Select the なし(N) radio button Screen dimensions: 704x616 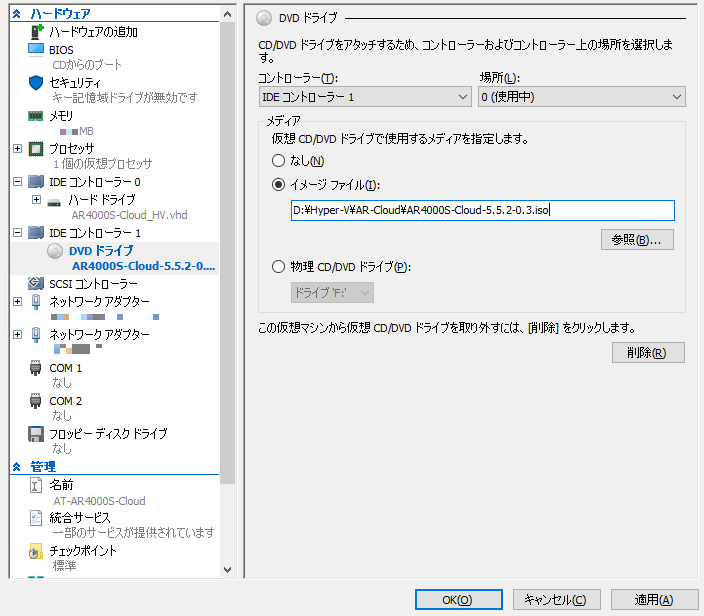pyautogui.click(x=278, y=160)
